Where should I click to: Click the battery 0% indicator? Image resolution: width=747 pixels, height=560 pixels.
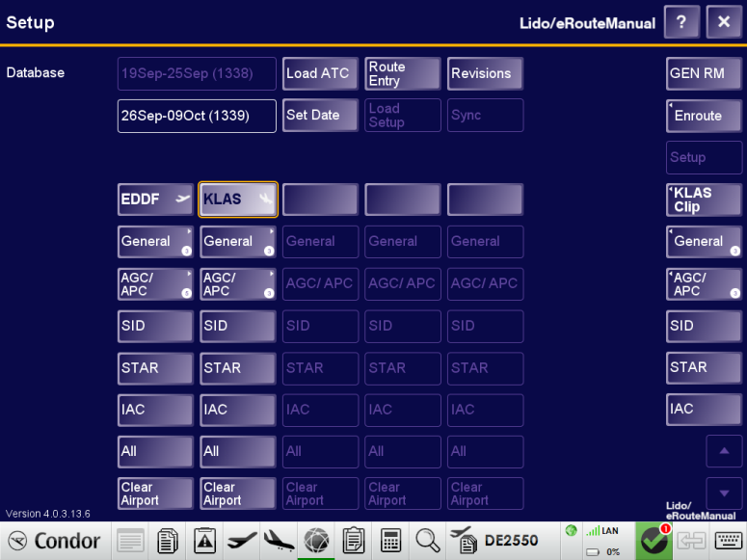point(602,552)
